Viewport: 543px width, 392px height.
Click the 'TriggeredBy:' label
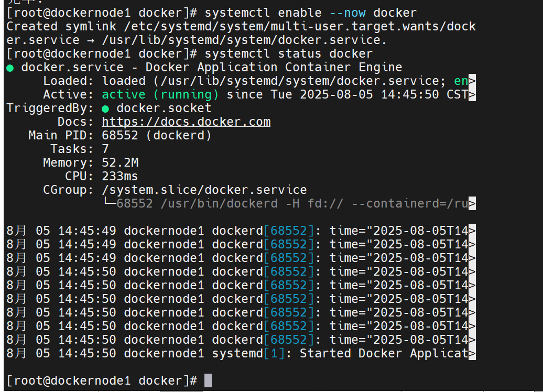[50, 108]
